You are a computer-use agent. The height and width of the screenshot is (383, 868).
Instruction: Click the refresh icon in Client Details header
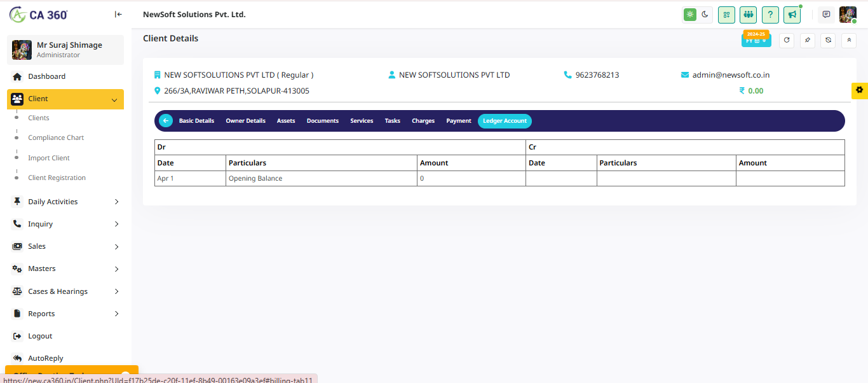point(787,40)
